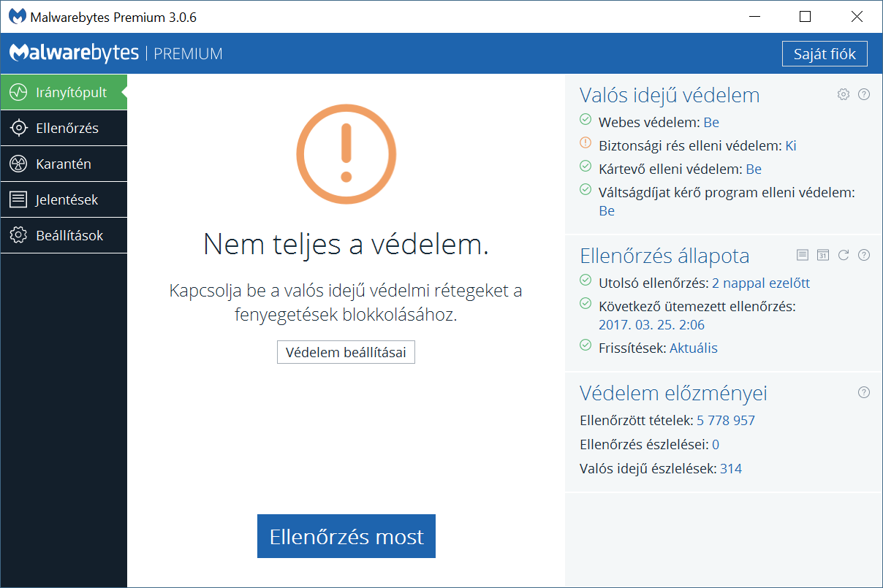Click the Malwarebytes logo in title bar
The height and width of the screenshot is (588, 883).
pos(16,17)
